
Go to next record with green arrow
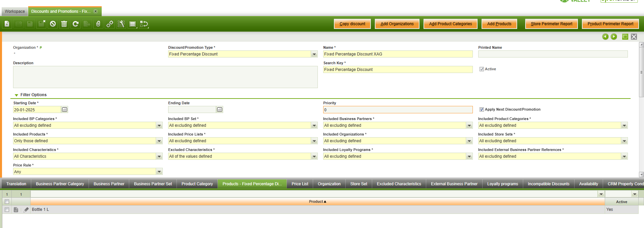click(x=614, y=37)
